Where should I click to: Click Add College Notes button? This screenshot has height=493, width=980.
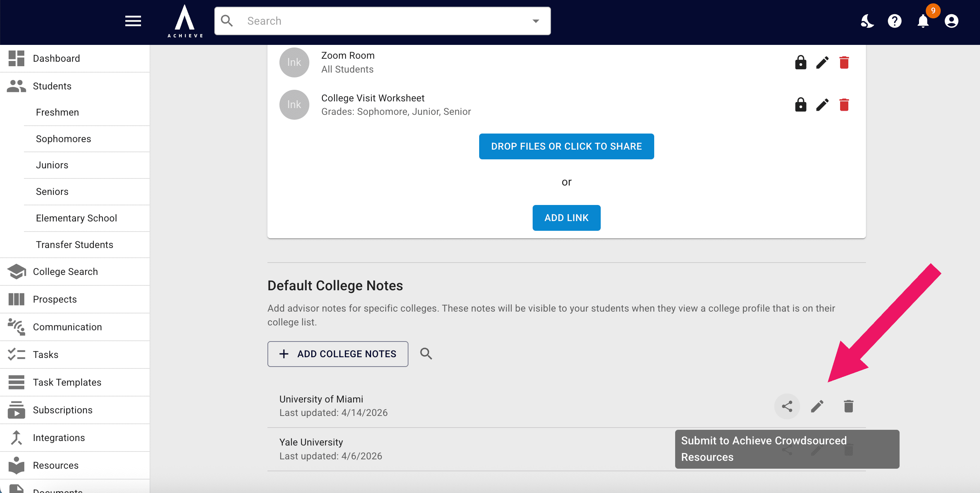click(x=337, y=354)
